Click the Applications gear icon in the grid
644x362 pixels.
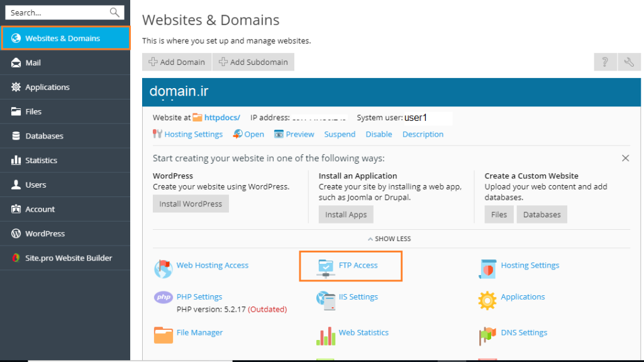pos(488,300)
